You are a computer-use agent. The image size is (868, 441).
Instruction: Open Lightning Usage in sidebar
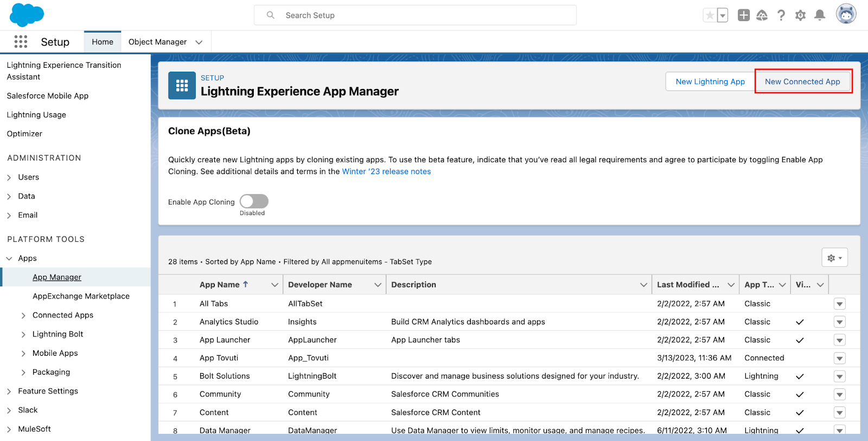[x=36, y=115]
